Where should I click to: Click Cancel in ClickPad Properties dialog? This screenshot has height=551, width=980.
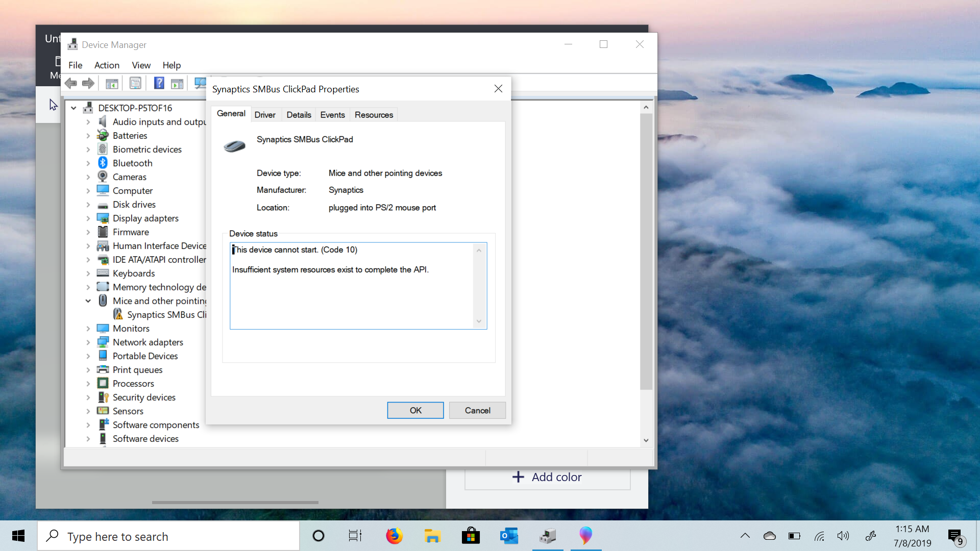coord(477,410)
